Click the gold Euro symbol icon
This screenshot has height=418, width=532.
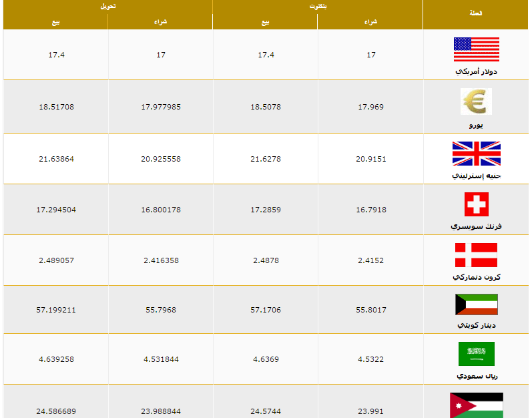pyautogui.click(x=476, y=101)
